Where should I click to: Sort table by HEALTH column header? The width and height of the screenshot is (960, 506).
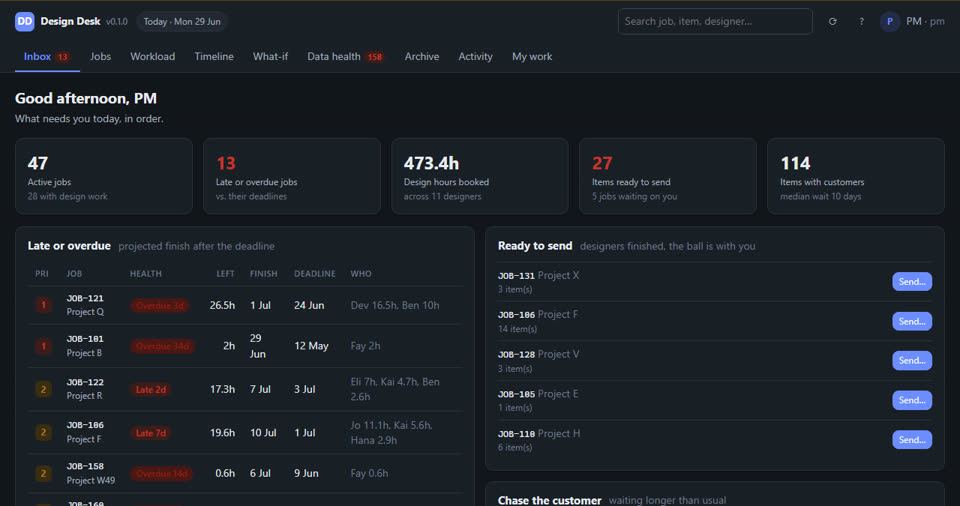[x=146, y=274]
